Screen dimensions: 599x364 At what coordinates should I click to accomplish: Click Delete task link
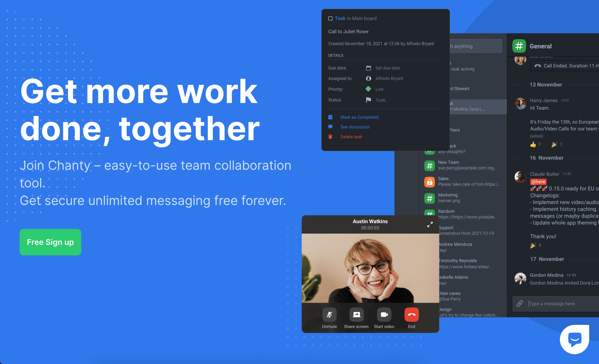351,137
